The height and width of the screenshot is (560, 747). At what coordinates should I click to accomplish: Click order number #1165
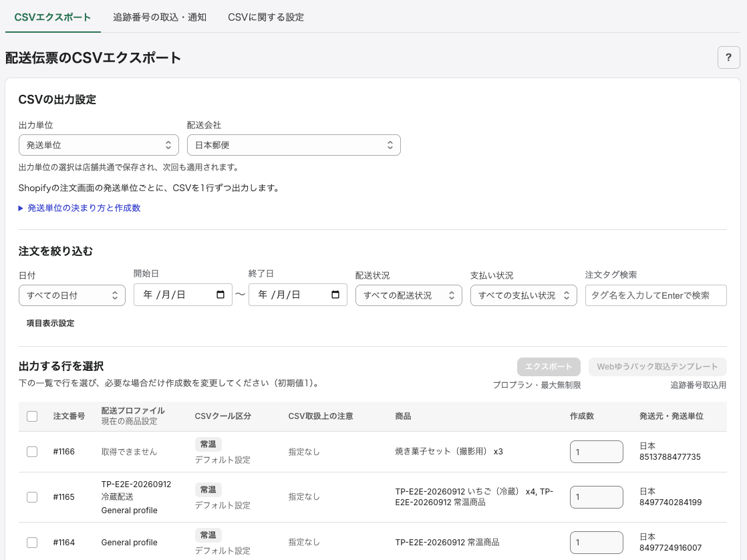64,497
